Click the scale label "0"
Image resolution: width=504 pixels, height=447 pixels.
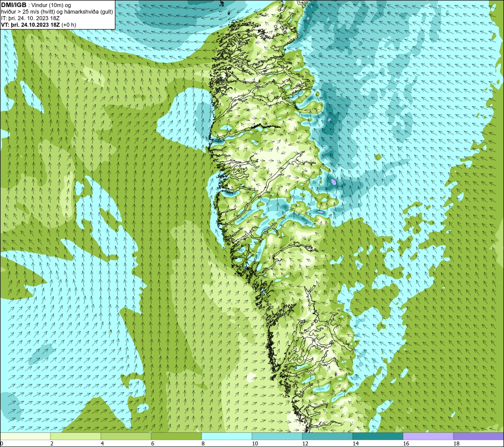pos(2,444)
